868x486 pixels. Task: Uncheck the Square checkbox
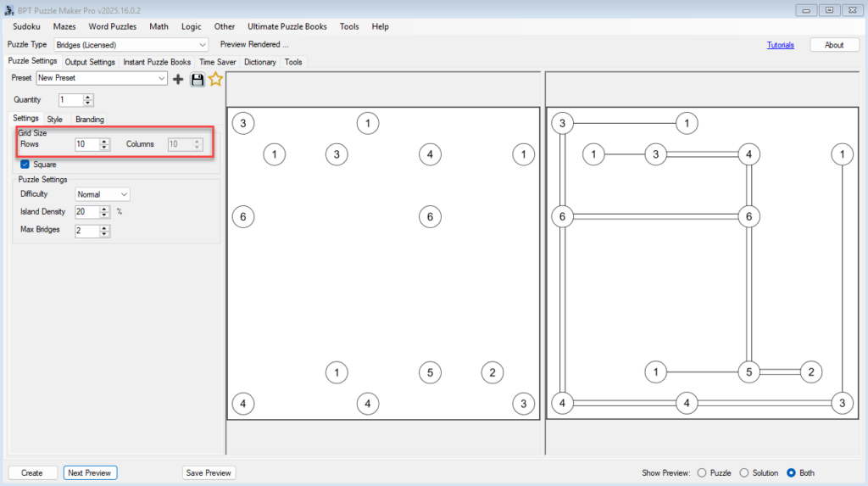point(25,164)
